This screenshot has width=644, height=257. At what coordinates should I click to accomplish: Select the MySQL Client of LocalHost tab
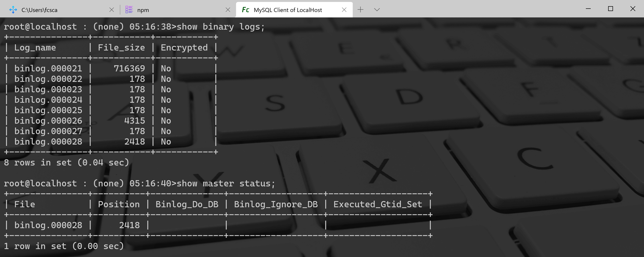click(x=287, y=10)
